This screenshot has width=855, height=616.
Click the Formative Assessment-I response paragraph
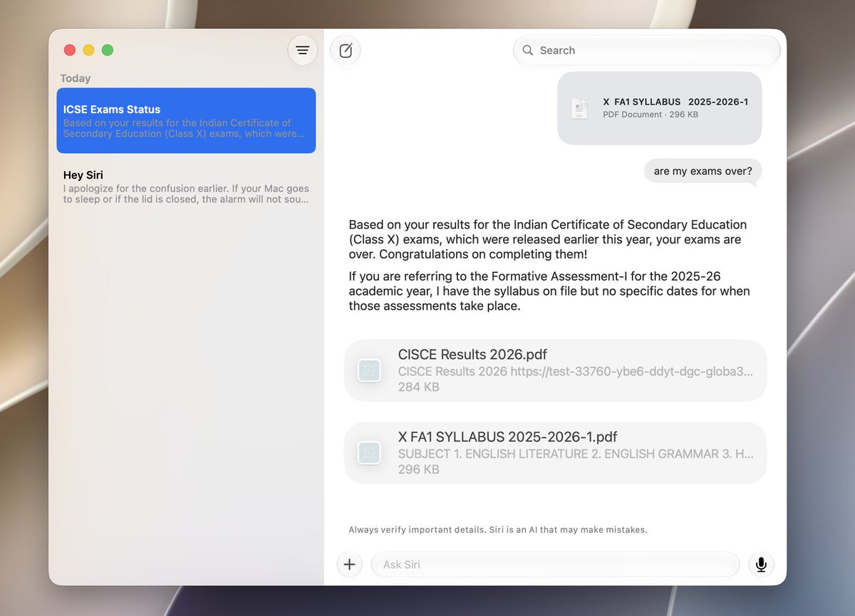549,291
